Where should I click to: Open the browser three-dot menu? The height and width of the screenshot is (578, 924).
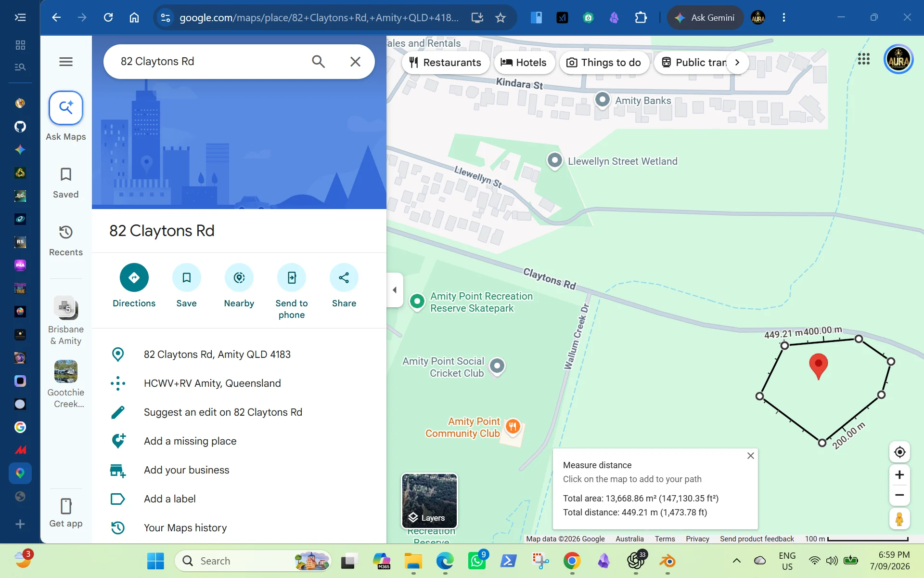click(x=784, y=18)
